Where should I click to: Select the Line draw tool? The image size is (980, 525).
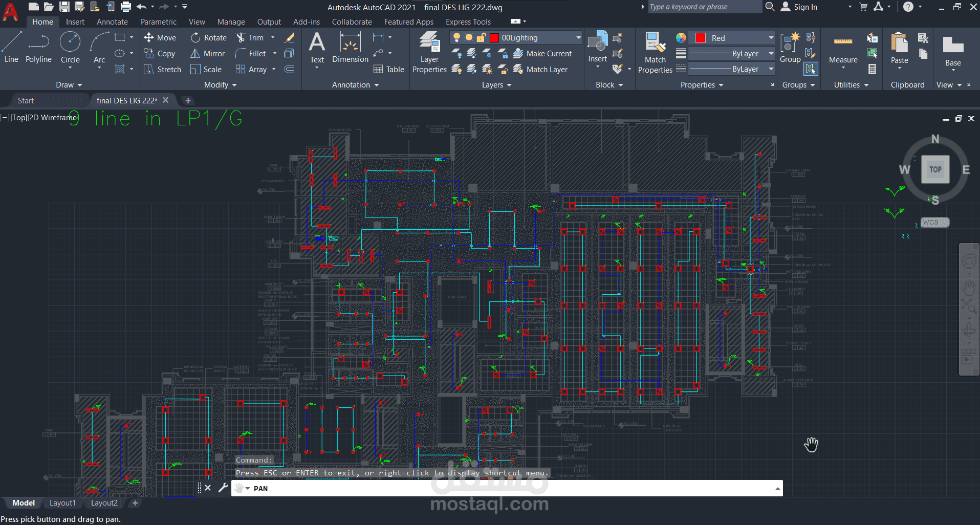pyautogui.click(x=11, y=47)
